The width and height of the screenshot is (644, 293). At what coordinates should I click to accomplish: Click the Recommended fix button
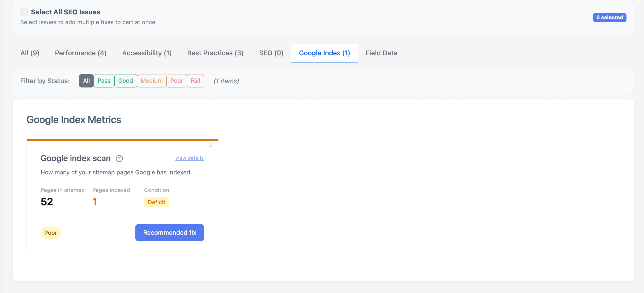(170, 233)
